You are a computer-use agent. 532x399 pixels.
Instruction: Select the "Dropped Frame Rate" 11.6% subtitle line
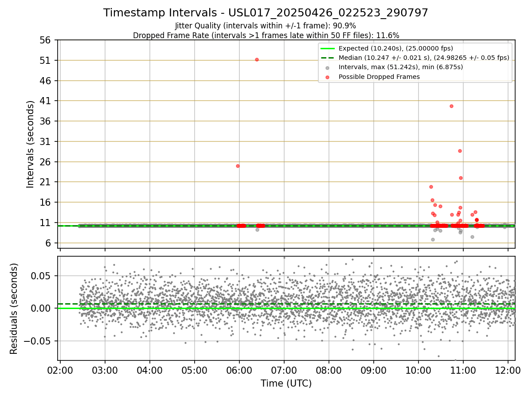(x=266, y=35)
